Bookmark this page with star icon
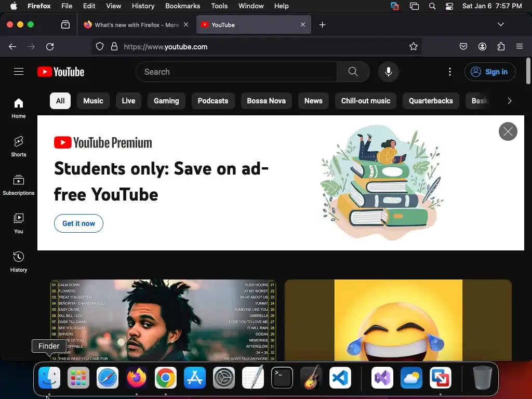 coord(413,46)
